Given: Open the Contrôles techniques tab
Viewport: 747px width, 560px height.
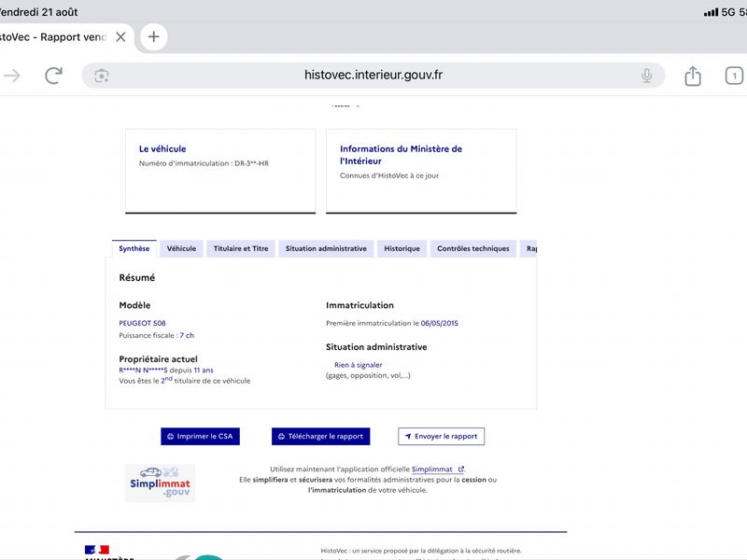Looking at the screenshot, I should (473, 248).
